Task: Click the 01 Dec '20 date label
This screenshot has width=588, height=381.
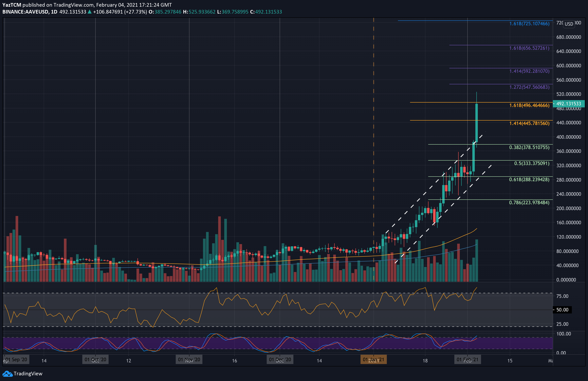Action: pyautogui.click(x=280, y=360)
